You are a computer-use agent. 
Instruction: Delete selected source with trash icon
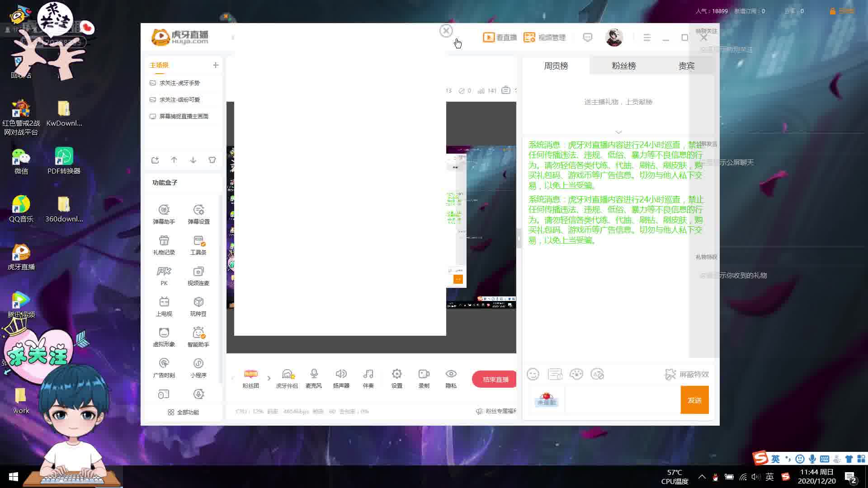coord(212,160)
